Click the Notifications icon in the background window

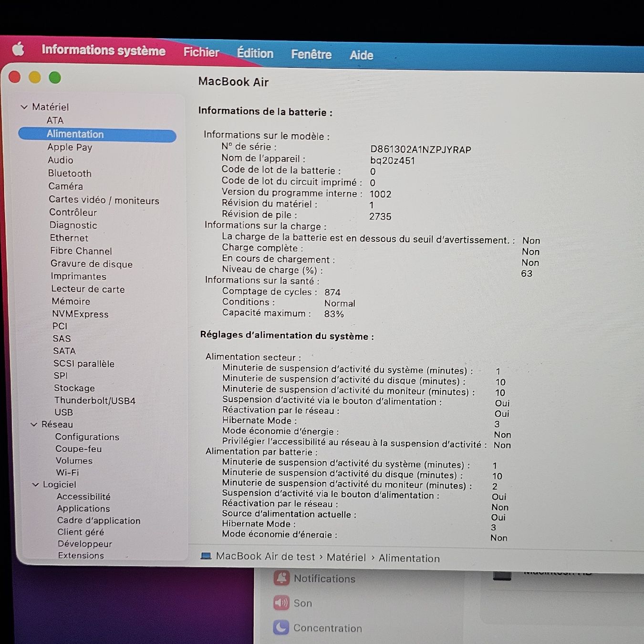pos(281,578)
